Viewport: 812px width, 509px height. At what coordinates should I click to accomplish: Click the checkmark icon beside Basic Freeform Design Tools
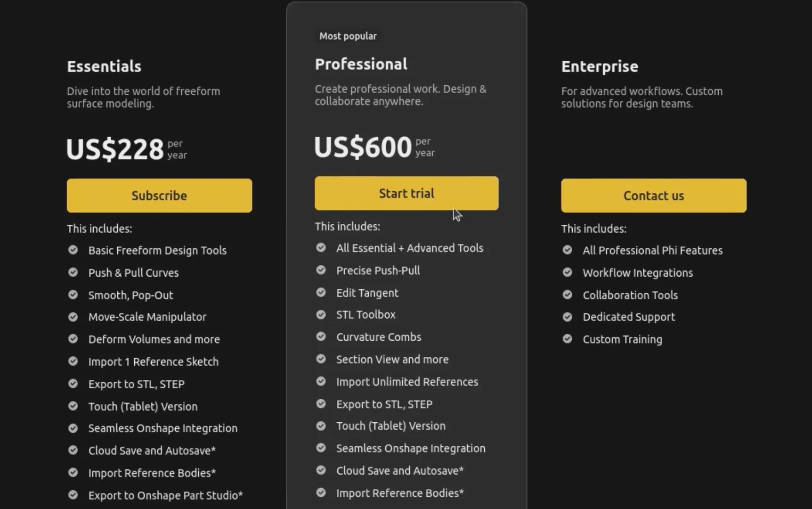(73, 250)
